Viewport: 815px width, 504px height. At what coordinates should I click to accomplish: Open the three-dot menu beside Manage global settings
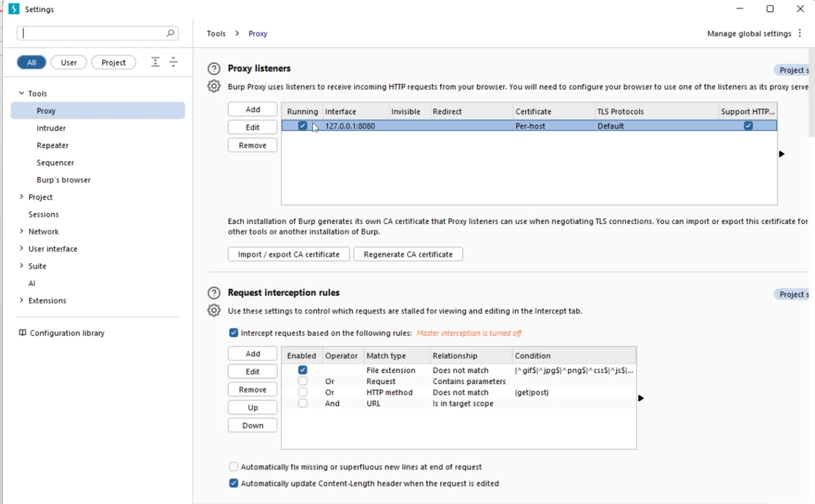click(x=800, y=33)
